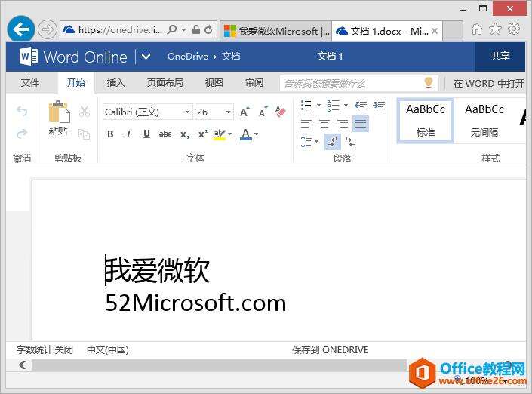Click the Grow Font icon
Screen dimensions: 532x394
coord(244,112)
